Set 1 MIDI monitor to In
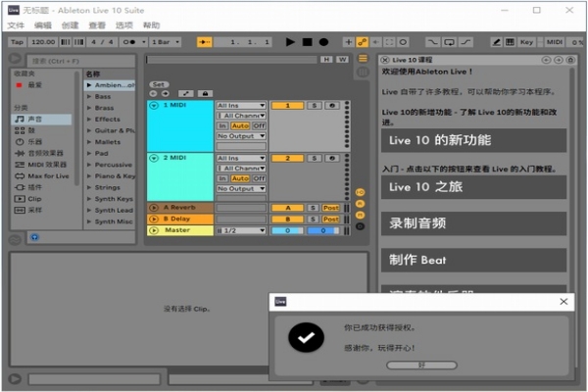The width and height of the screenshot is (588, 392). click(x=222, y=125)
